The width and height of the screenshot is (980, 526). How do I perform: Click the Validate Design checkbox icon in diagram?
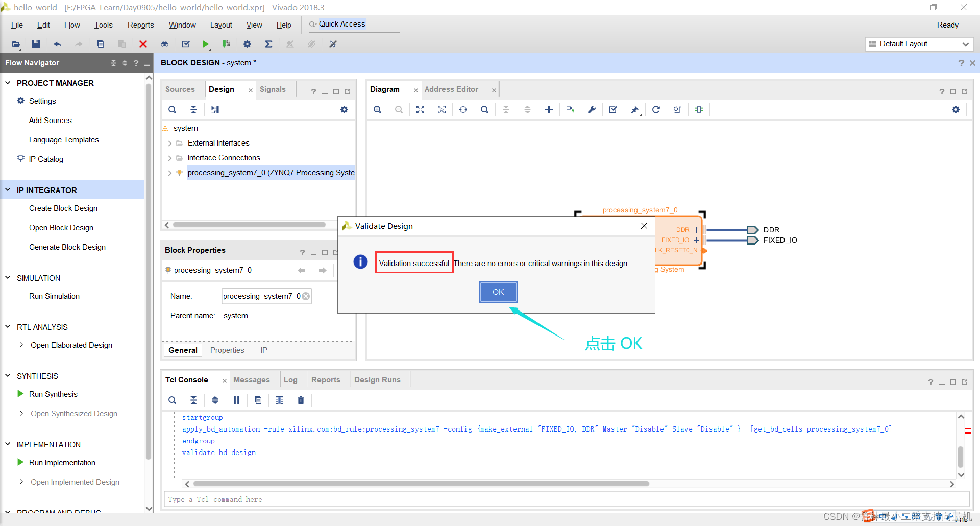[613, 110]
